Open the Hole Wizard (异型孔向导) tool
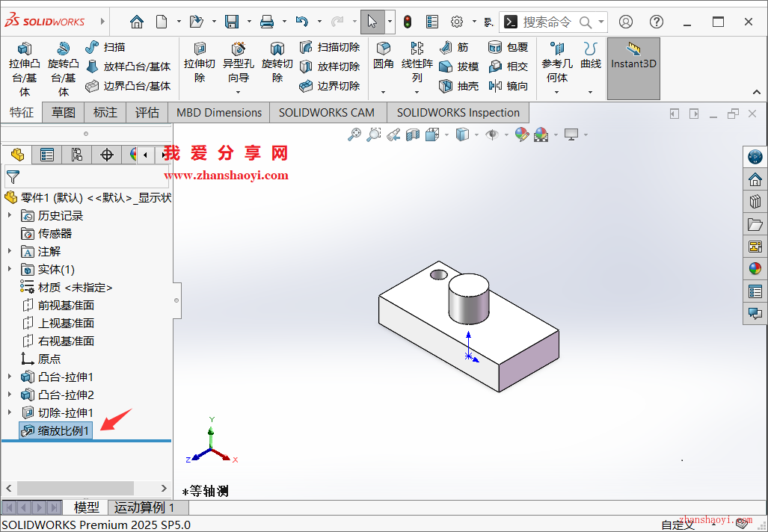768x532 pixels. point(238,62)
